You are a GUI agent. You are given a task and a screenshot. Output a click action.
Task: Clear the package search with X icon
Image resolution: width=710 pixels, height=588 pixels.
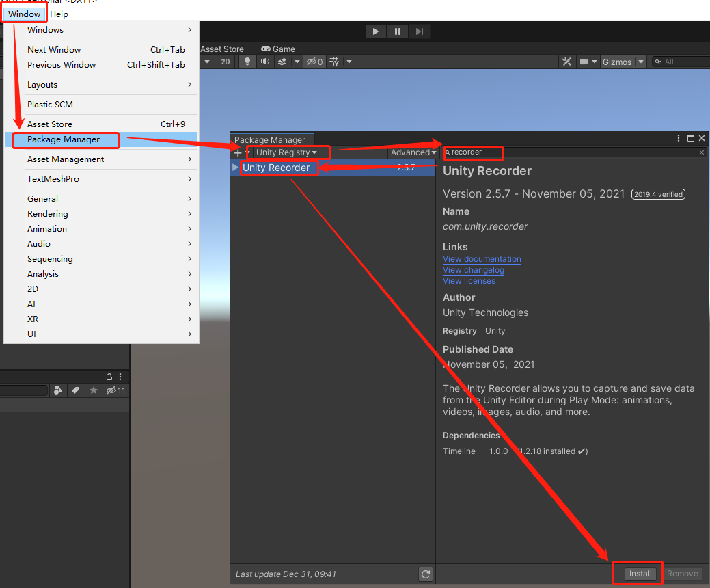702,152
